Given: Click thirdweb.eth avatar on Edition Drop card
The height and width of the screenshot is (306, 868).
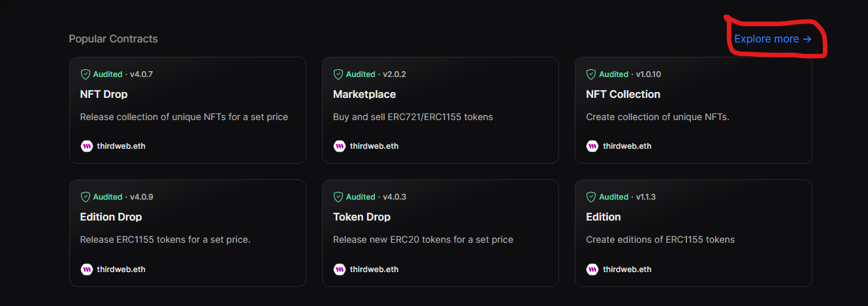Looking at the screenshot, I should click(86, 269).
